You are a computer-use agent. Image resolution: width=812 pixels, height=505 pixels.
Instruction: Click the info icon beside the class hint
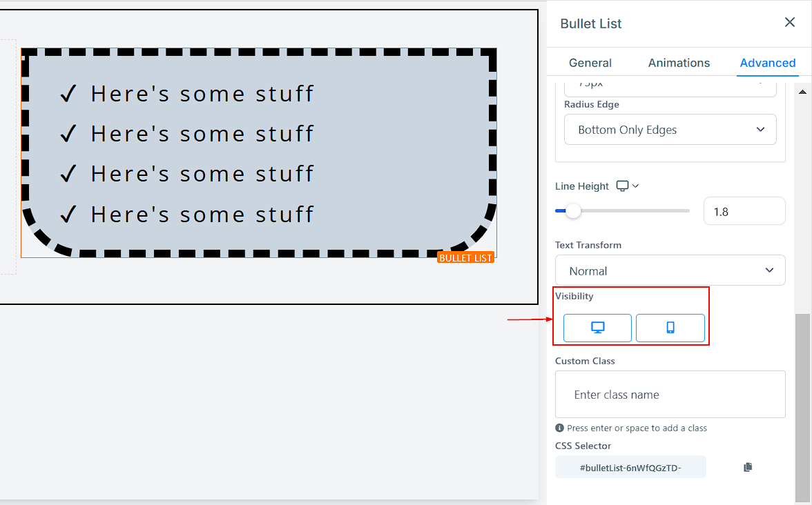[560, 428]
